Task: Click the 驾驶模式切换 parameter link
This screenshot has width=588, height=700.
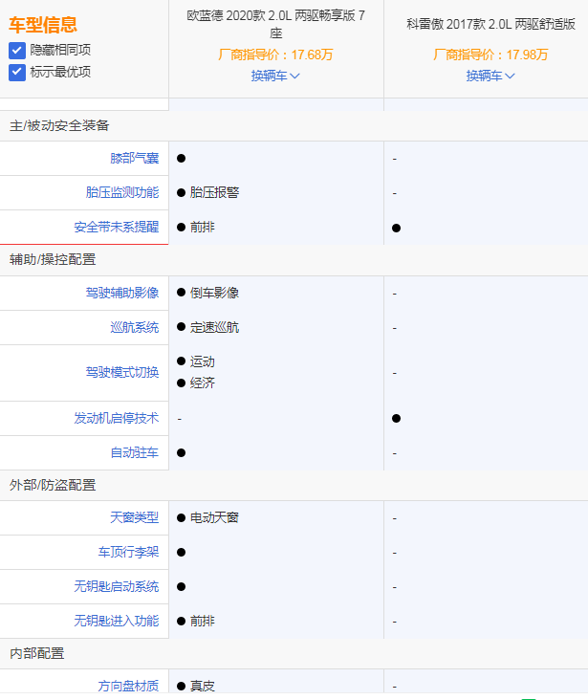Action: coord(122,373)
